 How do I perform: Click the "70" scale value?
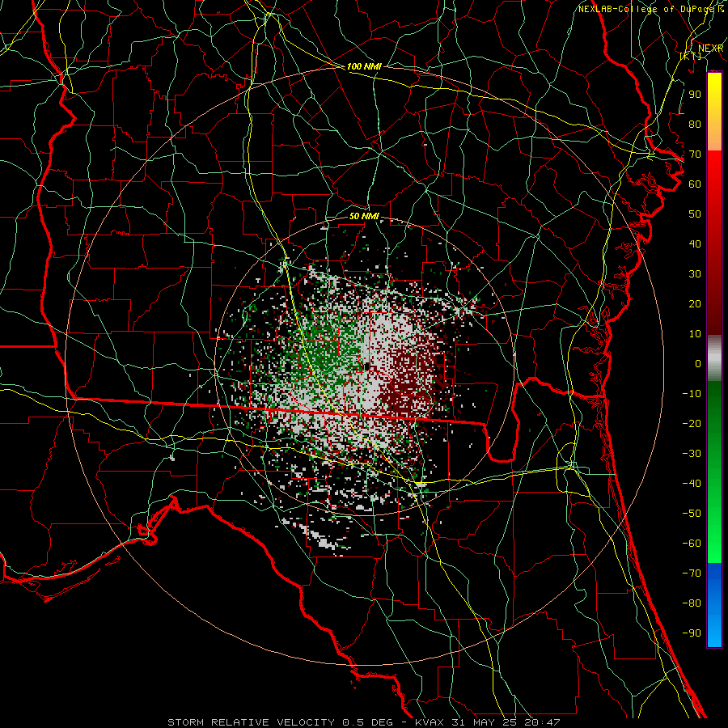(695, 154)
